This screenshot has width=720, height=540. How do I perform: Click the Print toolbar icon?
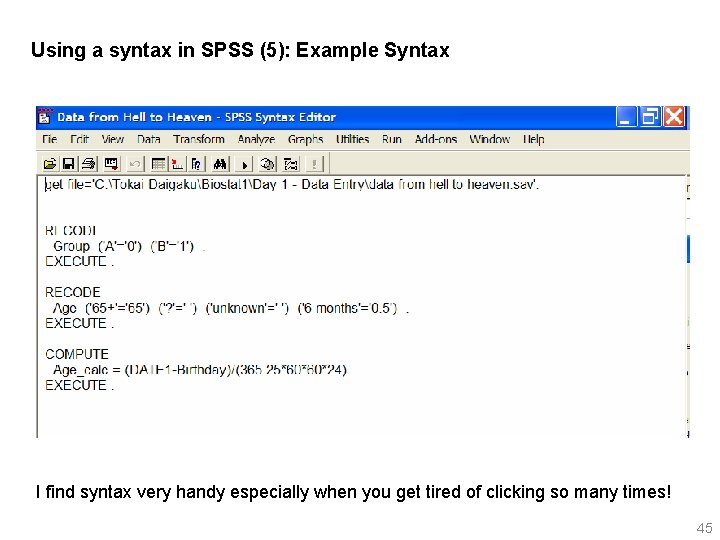(89, 163)
